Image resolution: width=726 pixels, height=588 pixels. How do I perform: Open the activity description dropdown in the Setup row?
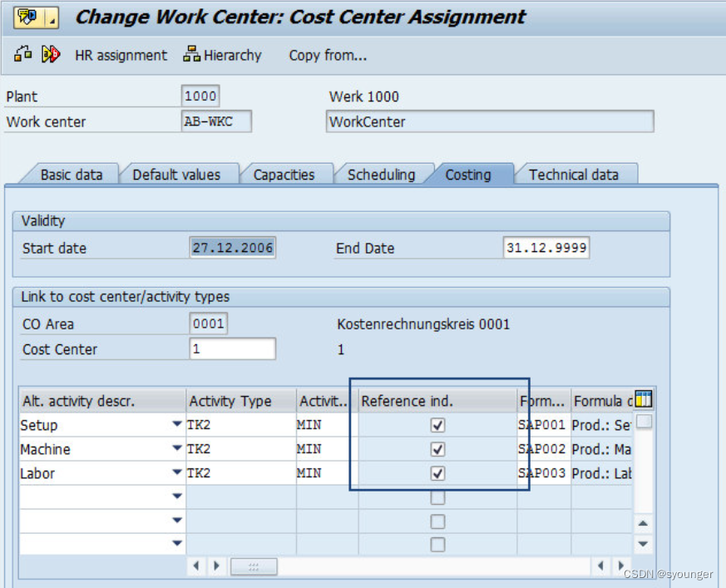coord(175,425)
